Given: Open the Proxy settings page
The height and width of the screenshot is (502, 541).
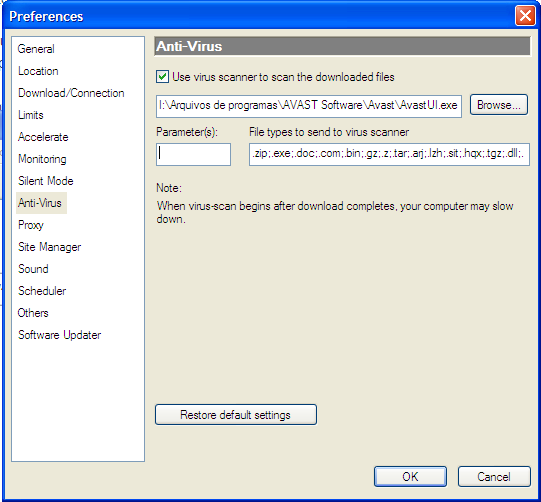Looking at the screenshot, I should click(31, 225).
